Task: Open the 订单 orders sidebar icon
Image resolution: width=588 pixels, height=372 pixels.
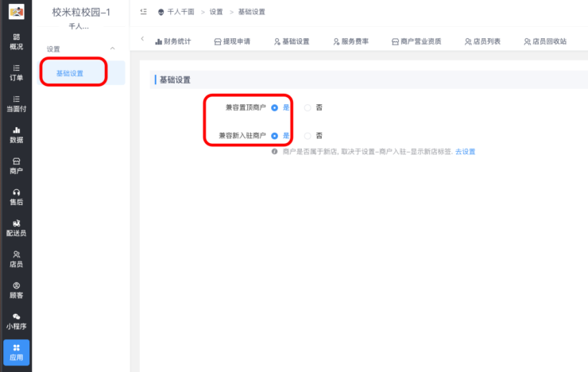Action: pos(16,73)
